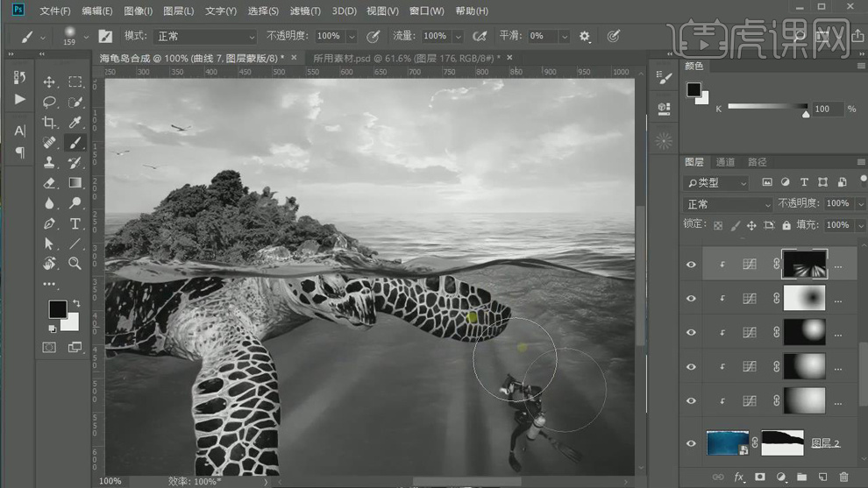The image size is (868, 488).
Task: Open the brush 模式 blend mode dropdown
Action: 205,37
